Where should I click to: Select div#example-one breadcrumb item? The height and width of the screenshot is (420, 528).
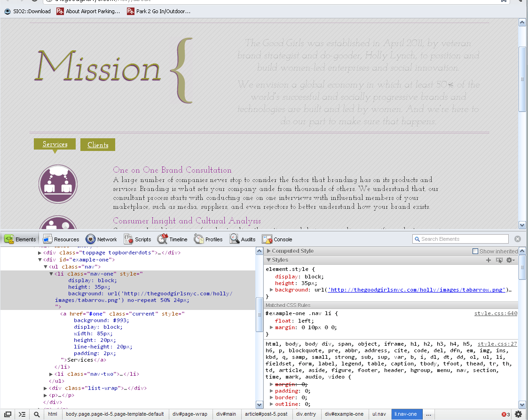pyautogui.click(x=344, y=414)
